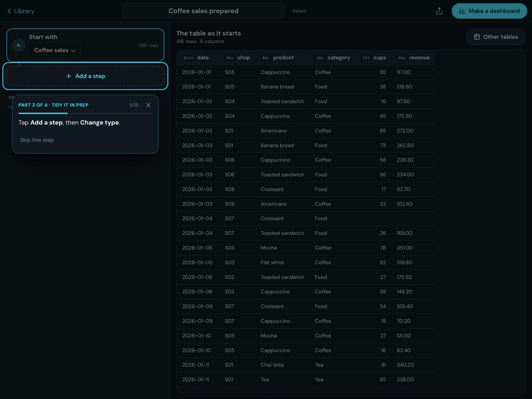Screen dimensions: 532x399
Task: Click the share/export icon
Action: click(439, 11)
